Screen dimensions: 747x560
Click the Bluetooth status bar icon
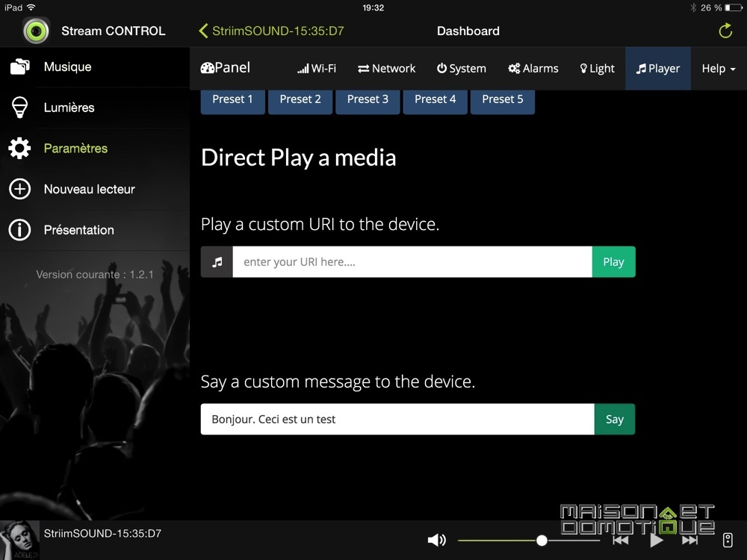point(693,7)
